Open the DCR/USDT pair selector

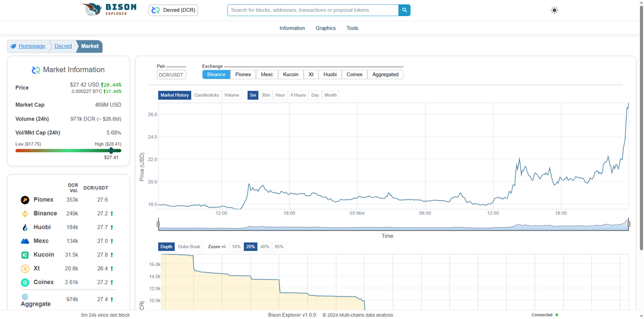click(x=171, y=75)
